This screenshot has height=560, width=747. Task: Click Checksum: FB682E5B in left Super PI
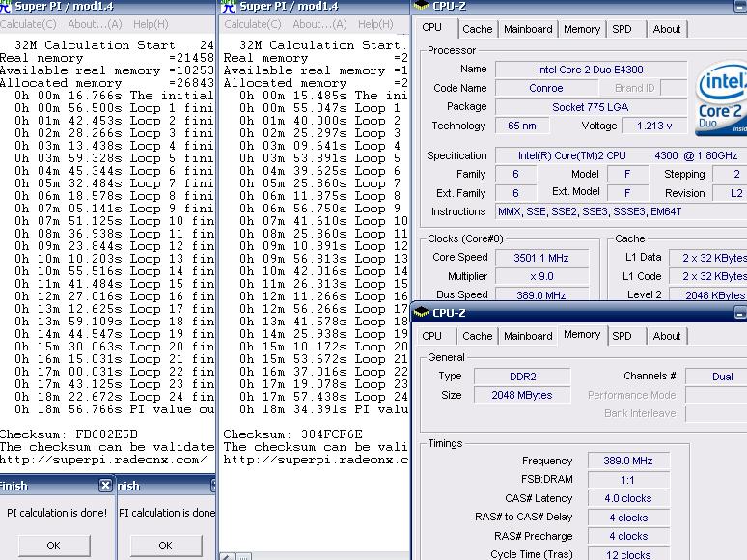pyautogui.click(x=69, y=434)
